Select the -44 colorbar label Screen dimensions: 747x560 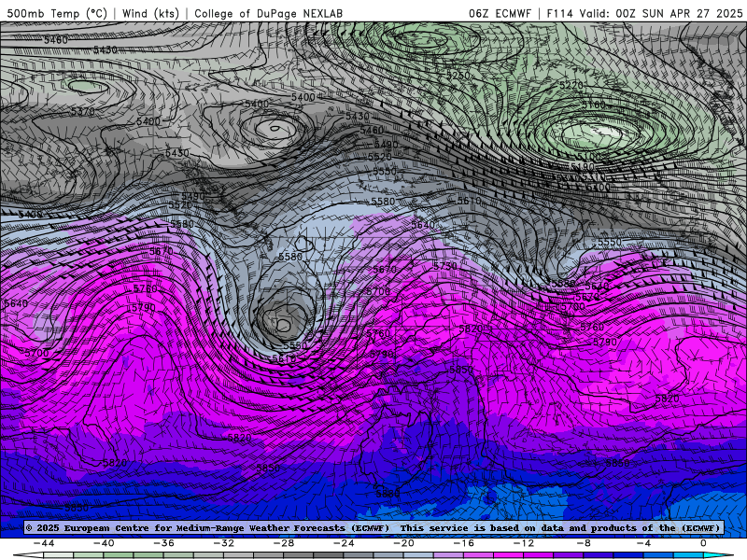pyautogui.click(x=44, y=543)
